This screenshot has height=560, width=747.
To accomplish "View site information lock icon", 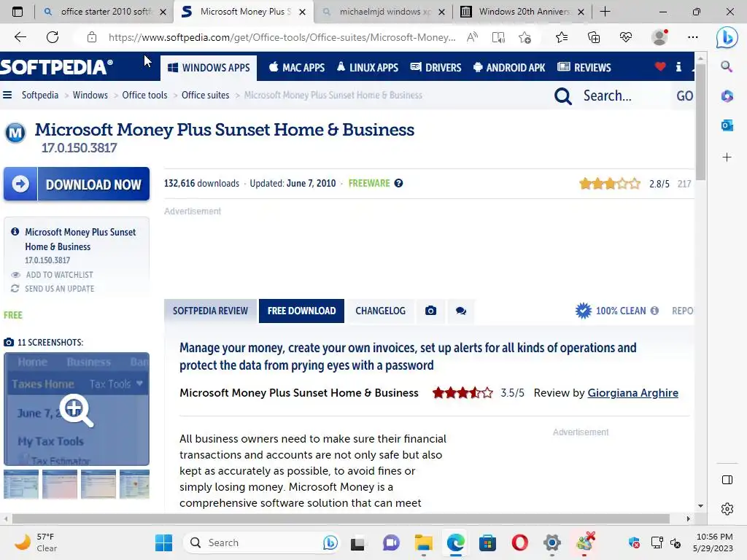I will point(92,37).
